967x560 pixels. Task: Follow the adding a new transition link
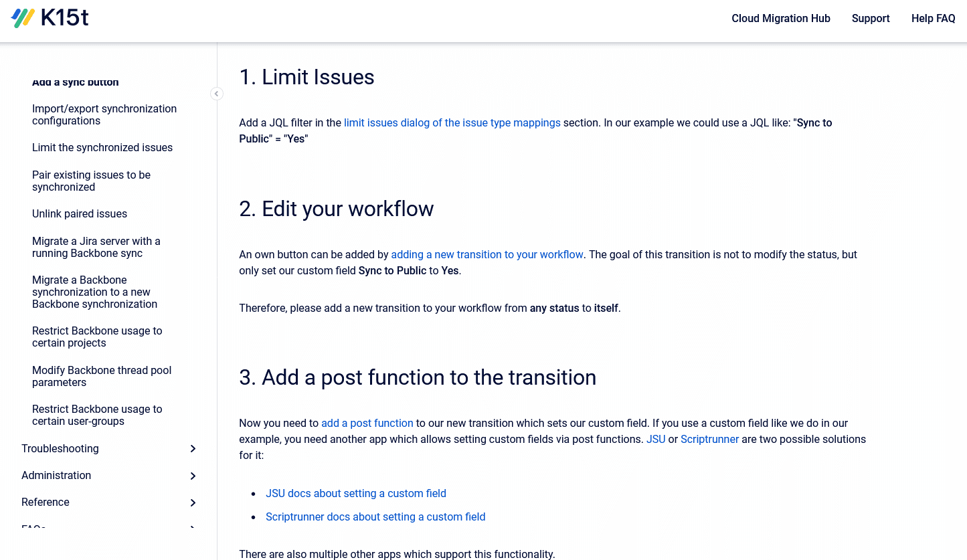coord(487,255)
